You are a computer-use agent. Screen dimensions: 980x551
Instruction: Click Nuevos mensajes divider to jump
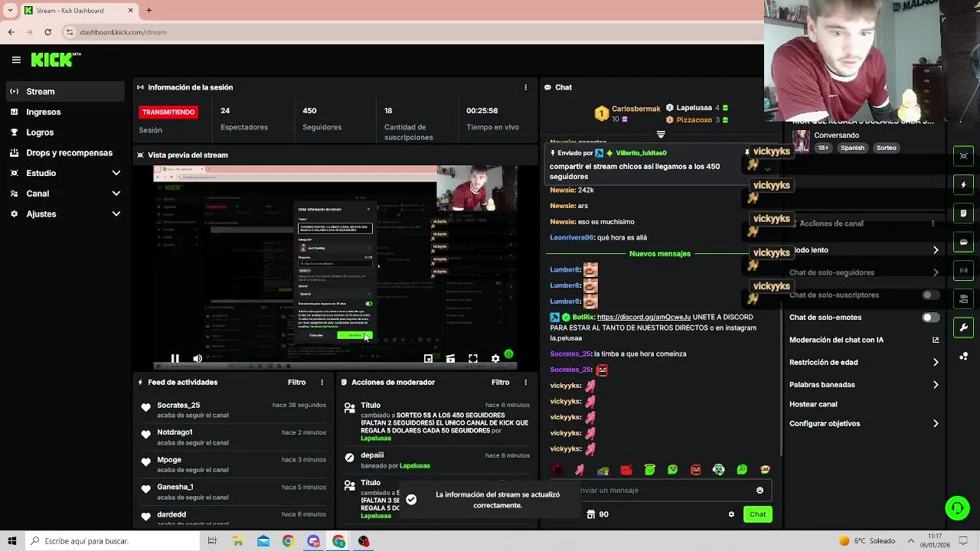click(x=660, y=253)
